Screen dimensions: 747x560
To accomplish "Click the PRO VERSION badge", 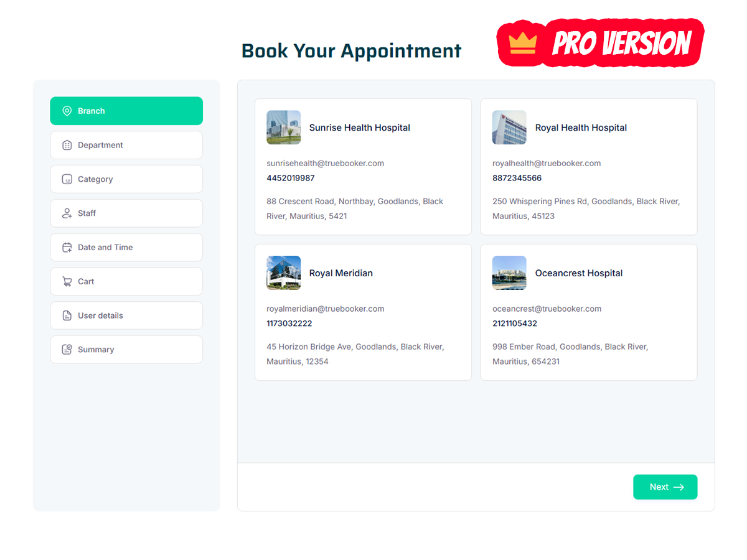I will point(599,43).
